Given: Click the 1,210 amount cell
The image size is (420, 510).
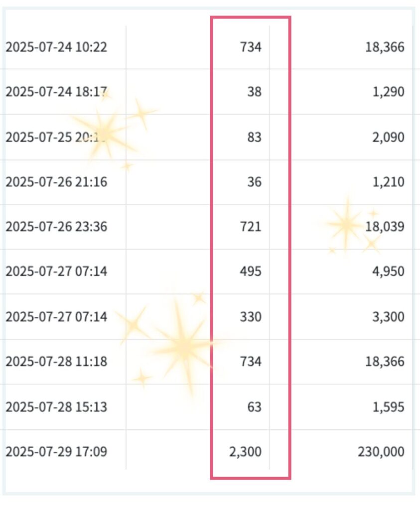Looking at the screenshot, I should tap(387, 182).
